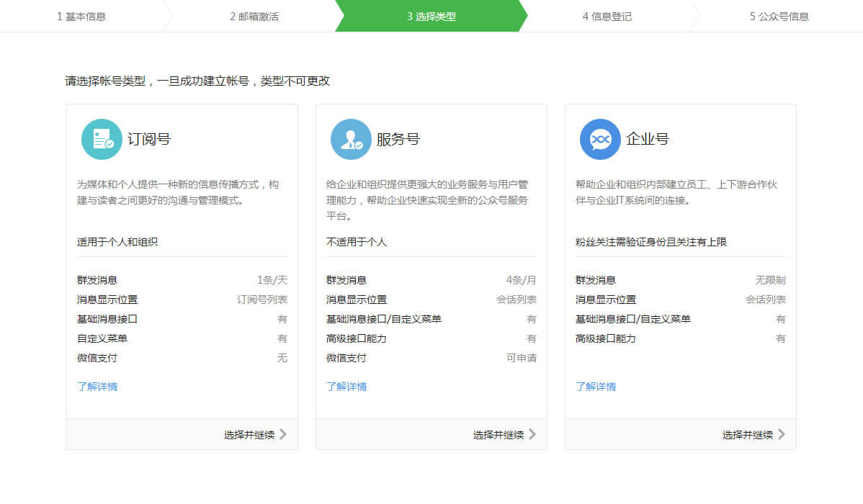Click the arrow chevron in 订阅号 card footer
This screenshot has height=504, width=863.
283,434
